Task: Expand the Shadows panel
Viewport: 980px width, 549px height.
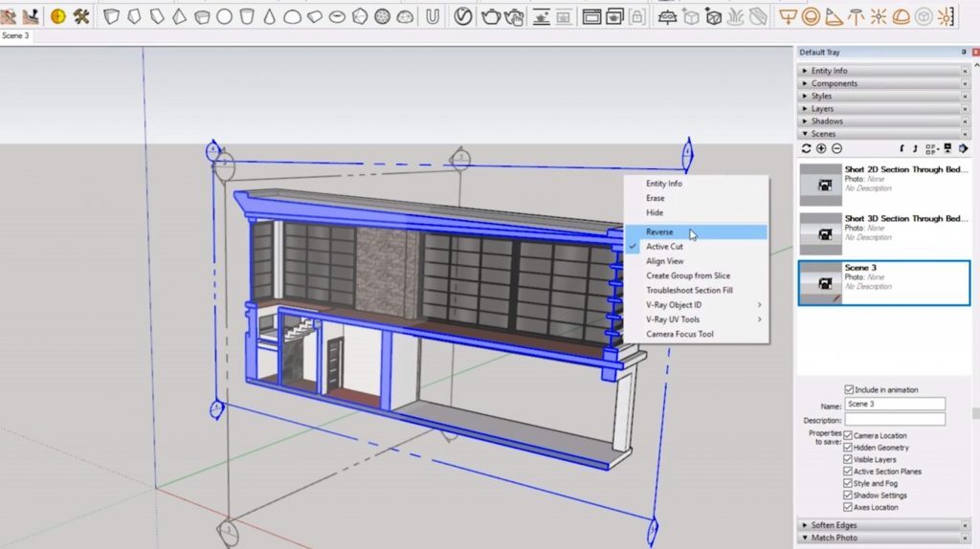Action: point(883,121)
